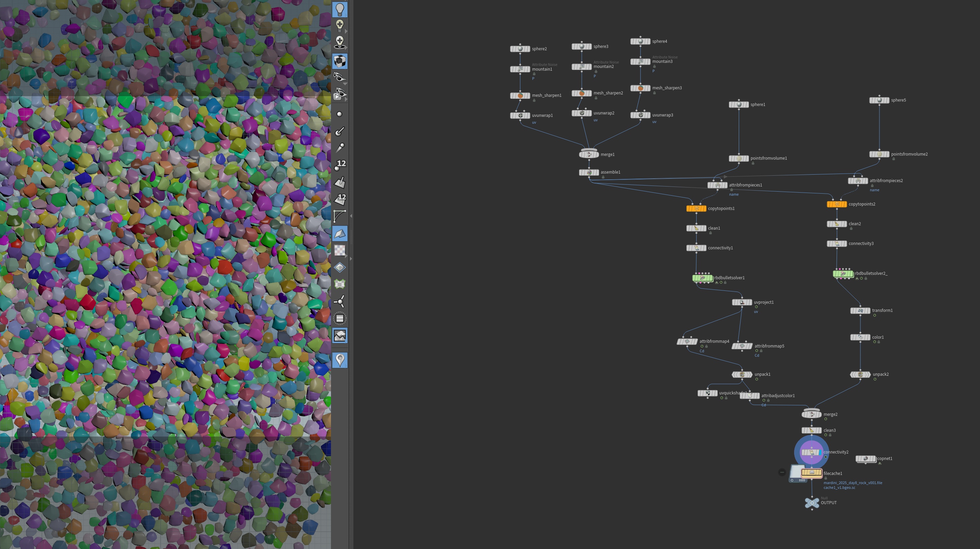Toggle bypass flag on copytopoints1 node
The height and width of the screenshot is (549, 980).
pyautogui.click(x=688, y=209)
